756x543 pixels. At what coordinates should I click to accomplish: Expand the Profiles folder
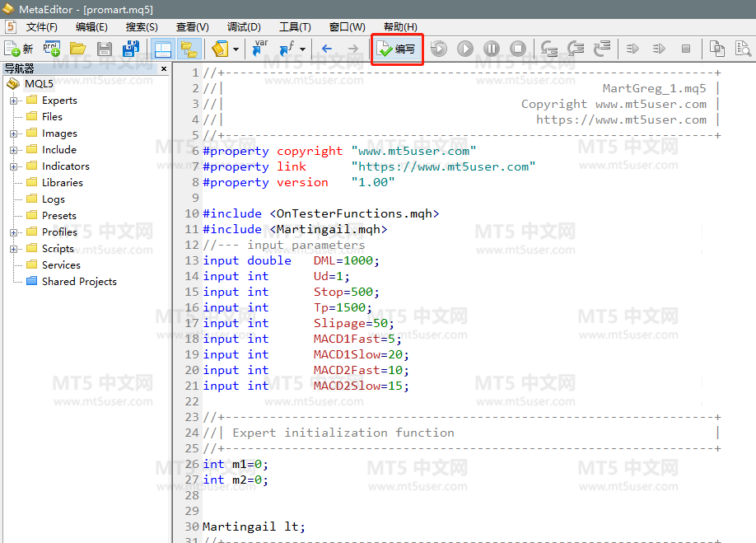(x=13, y=232)
